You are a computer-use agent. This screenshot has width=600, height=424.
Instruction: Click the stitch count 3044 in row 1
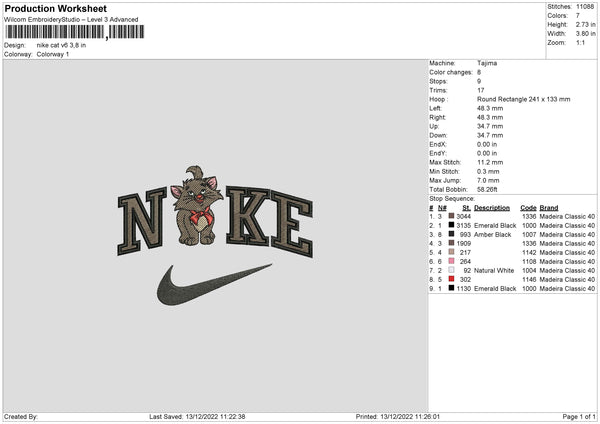pyautogui.click(x=463, y=217)
